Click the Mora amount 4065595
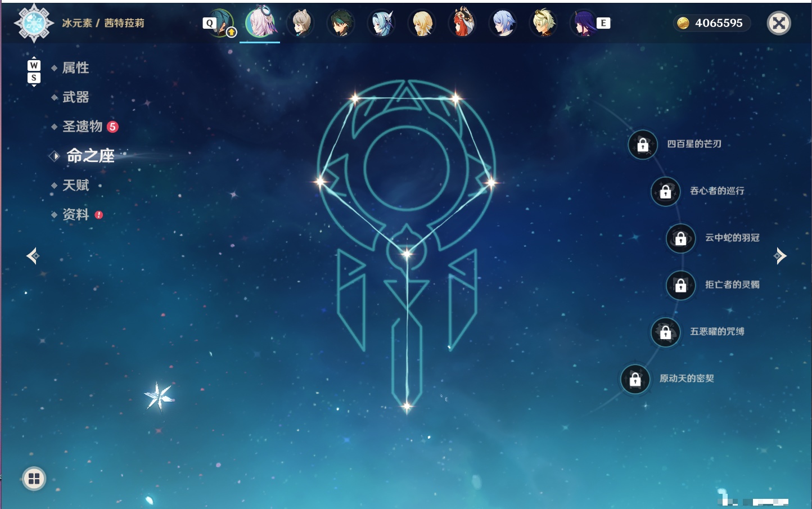The image size is (812, 509). click(x=719, y=23)
